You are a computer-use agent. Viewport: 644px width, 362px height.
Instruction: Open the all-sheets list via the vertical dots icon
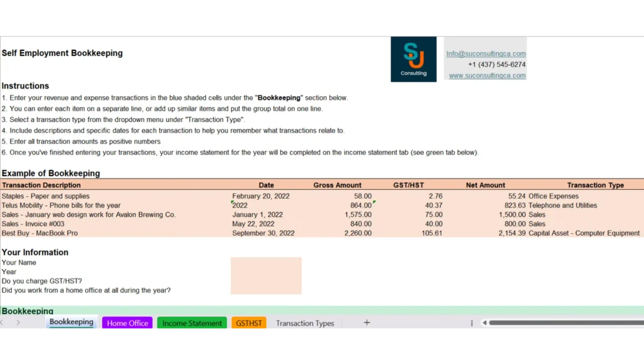coord(471,322)
